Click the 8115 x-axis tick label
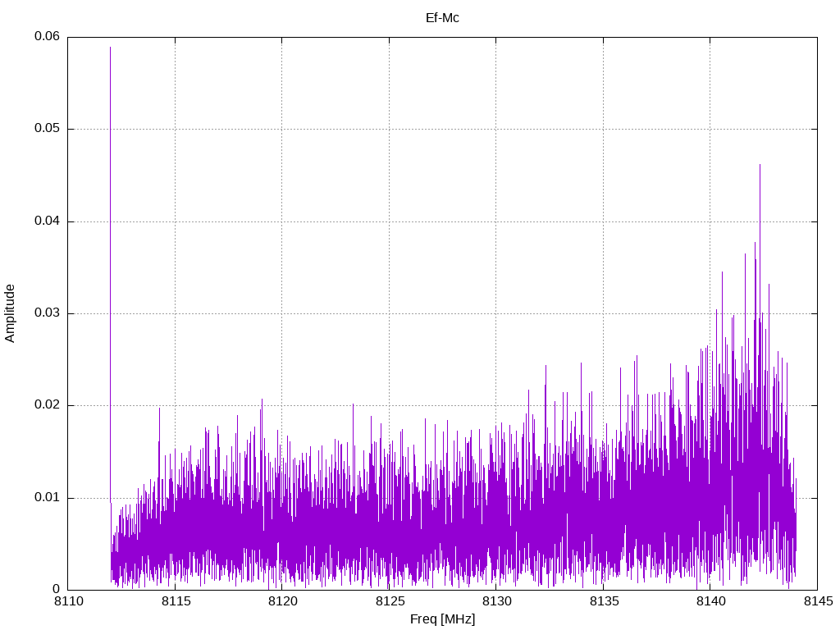Screen dimensions: 840x630 pos(176,601)
